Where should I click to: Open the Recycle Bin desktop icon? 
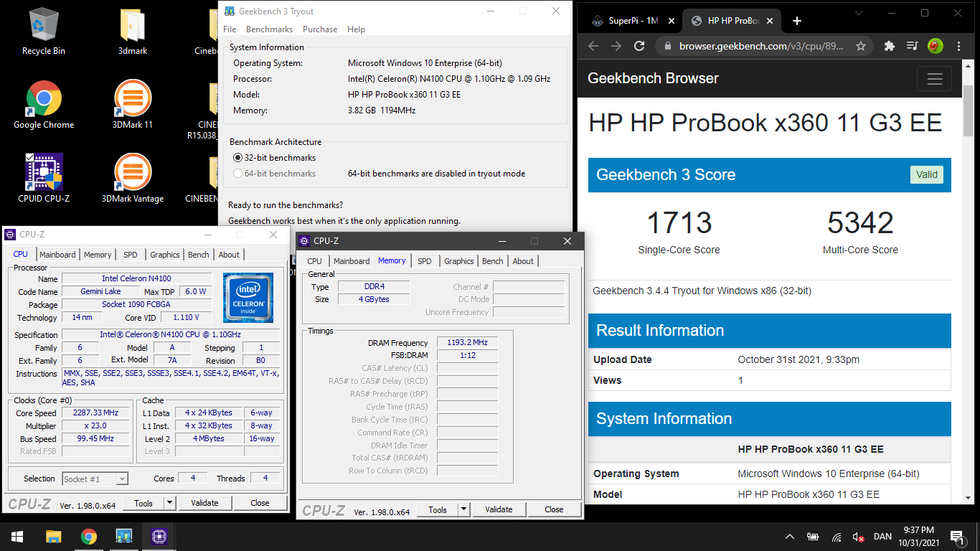[x=43, y=32]
